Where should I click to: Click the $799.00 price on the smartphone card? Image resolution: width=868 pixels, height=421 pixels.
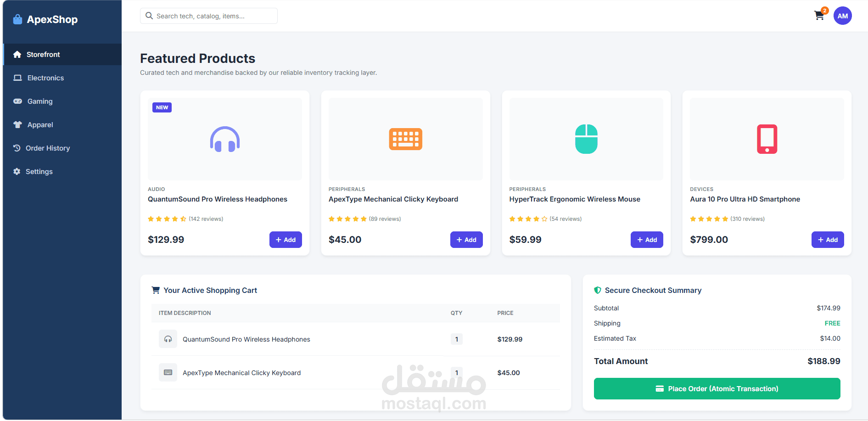click(709, 240)
